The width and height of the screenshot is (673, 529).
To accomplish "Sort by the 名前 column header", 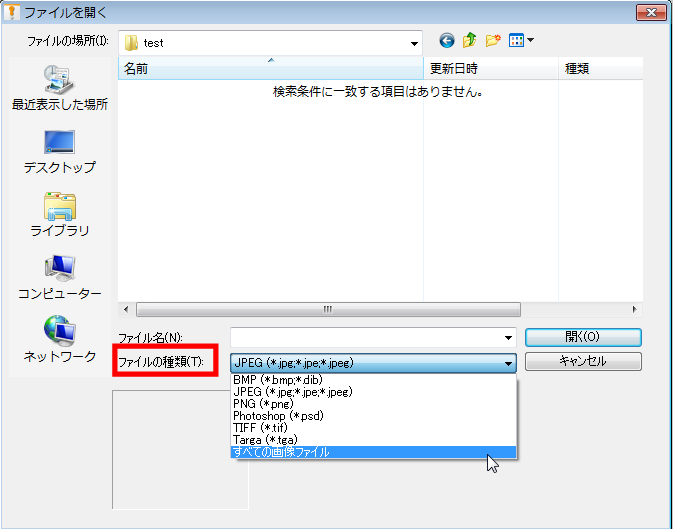I will point(271,69).
